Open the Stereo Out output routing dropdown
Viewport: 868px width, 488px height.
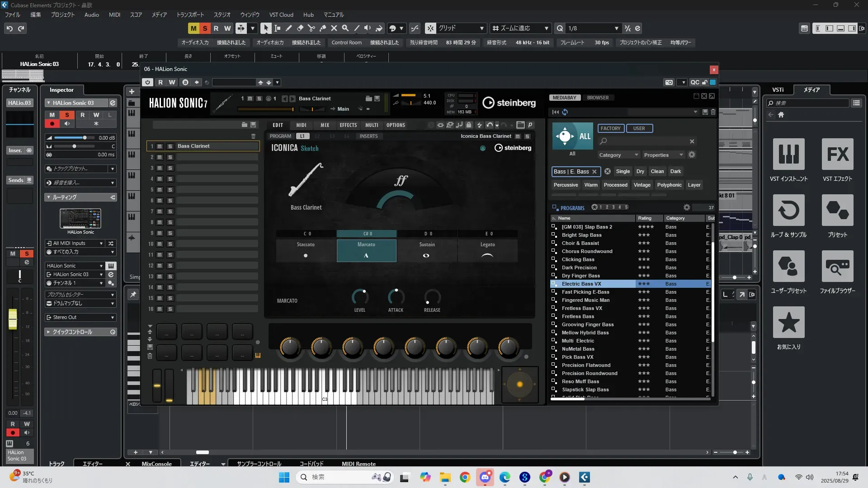point(81,317)
